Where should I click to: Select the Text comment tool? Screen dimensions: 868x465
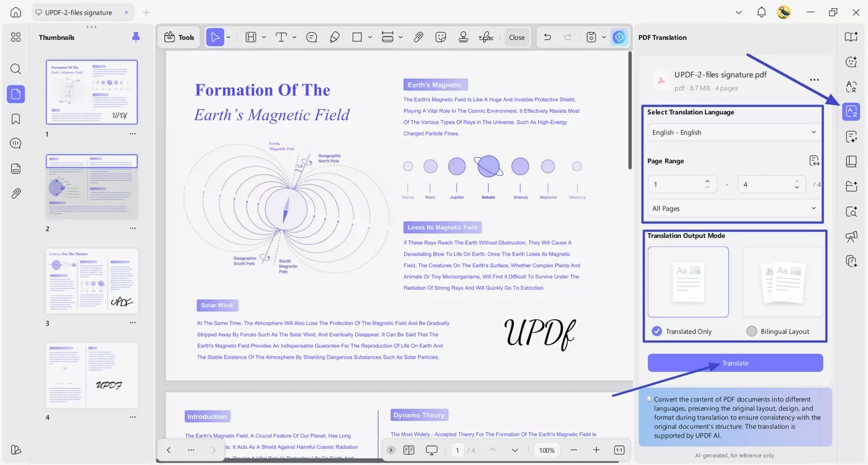tap(281, 37)
